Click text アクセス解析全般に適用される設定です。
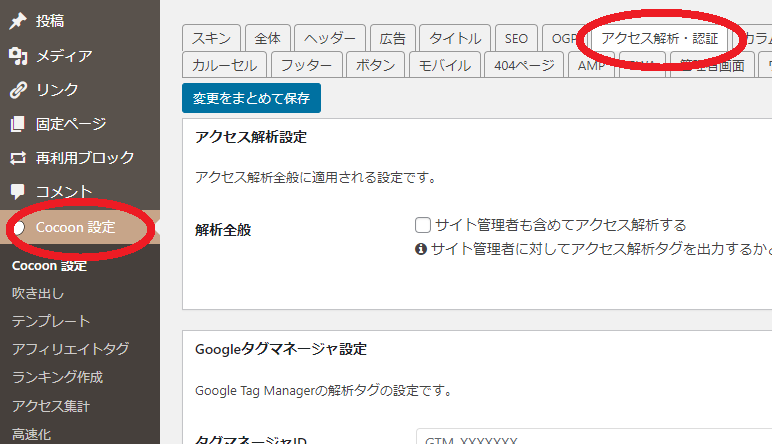Viewport: 772px width, 444px height. click(316, 177)
